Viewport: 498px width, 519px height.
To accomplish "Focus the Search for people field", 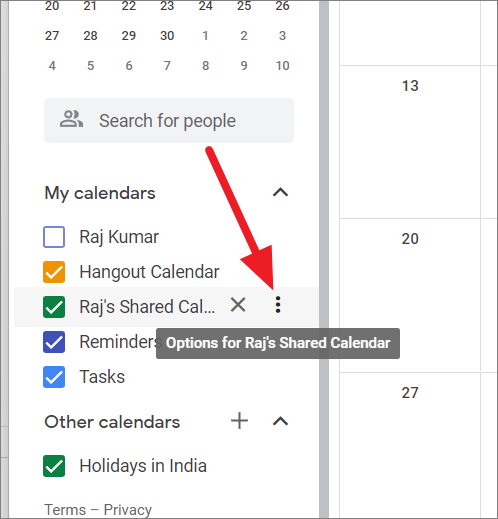I will [169, 120].
